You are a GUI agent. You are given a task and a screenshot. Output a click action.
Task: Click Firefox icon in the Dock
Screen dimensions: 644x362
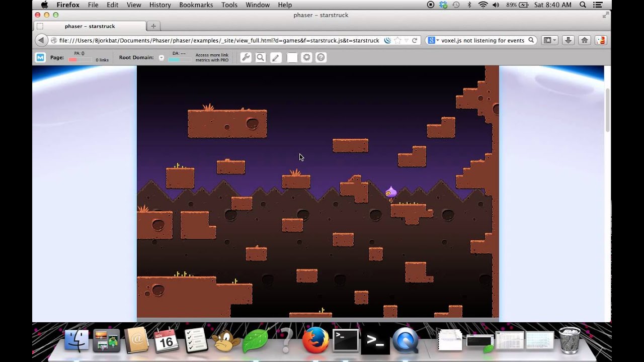tap(315, 340)
